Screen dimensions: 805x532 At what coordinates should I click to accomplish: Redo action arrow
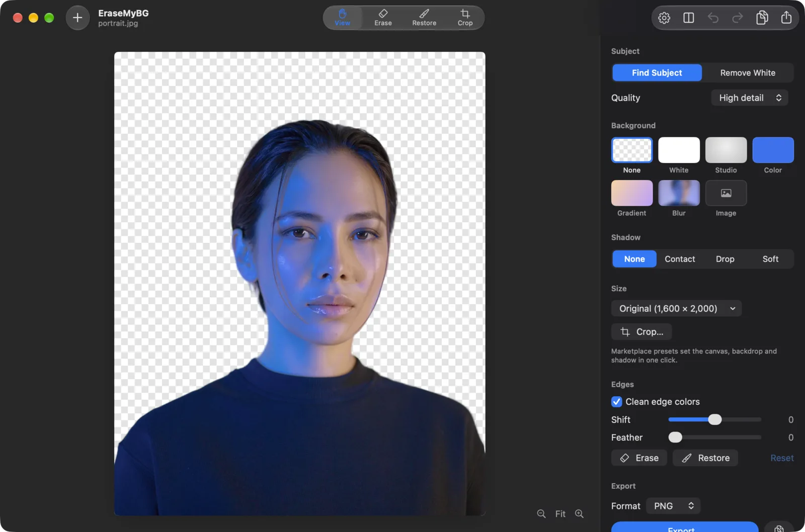738,18
